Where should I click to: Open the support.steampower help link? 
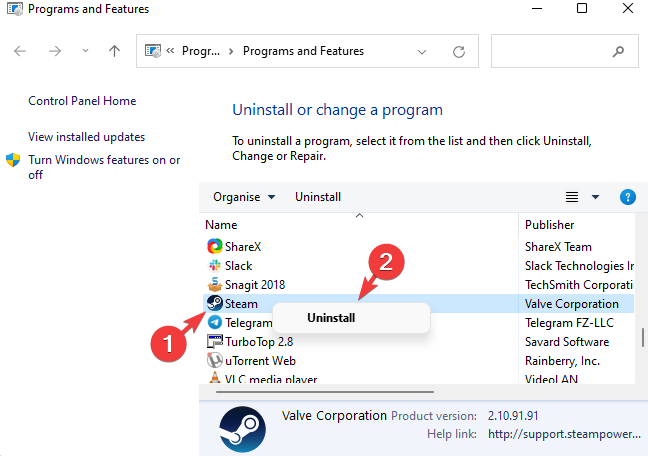564,434
